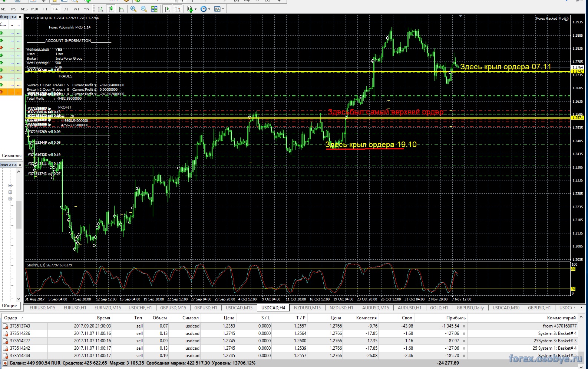Image resolution: width=588 pixels, height=369 pixels.
Task: Select chart label 'Здесь крыл ордера 19.10'
Action: pyautogui.click(x=371, y=145)
